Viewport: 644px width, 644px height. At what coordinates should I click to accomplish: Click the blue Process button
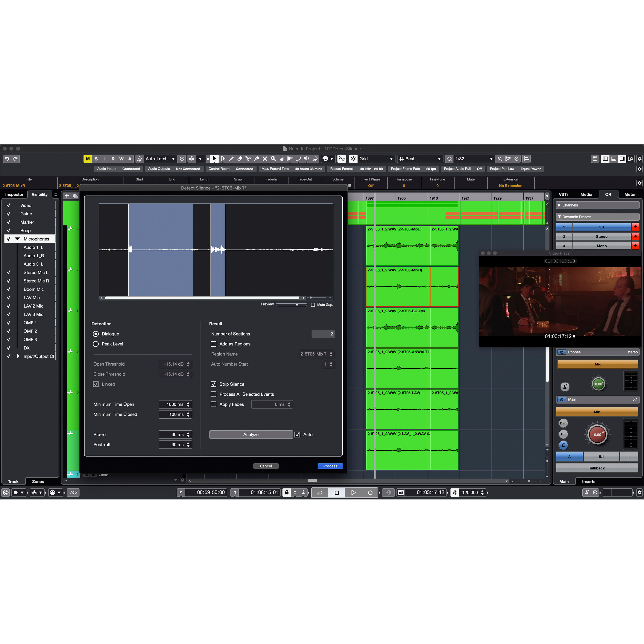coord(330,466)
